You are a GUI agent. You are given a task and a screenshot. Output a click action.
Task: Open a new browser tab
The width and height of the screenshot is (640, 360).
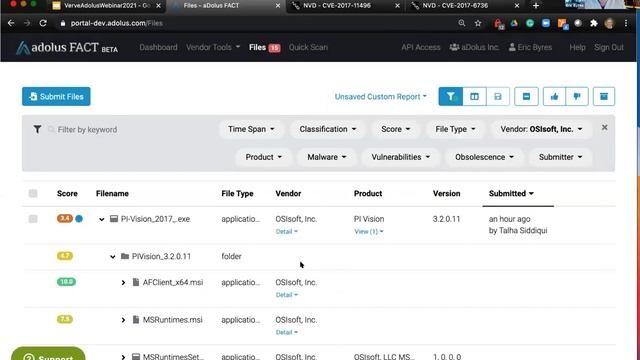point(536,6)
